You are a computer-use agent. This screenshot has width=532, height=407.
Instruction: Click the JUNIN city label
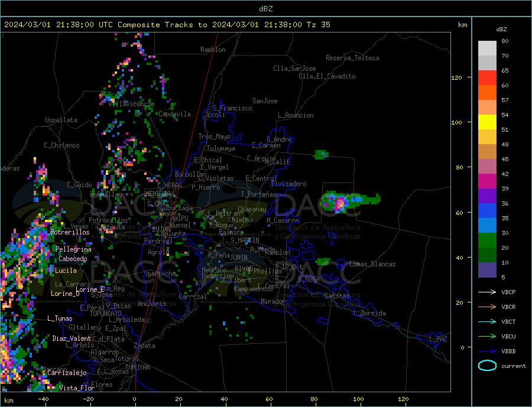239,258
